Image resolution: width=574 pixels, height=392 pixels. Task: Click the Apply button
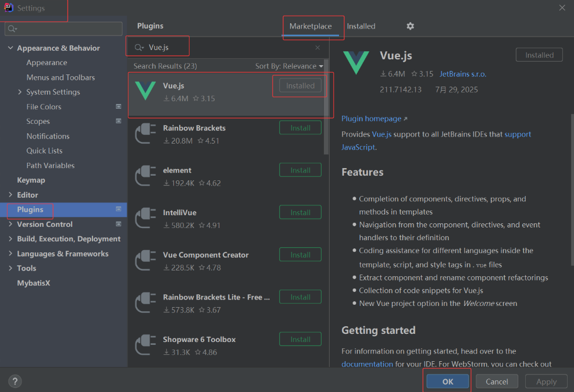click(x=546, y=382)
